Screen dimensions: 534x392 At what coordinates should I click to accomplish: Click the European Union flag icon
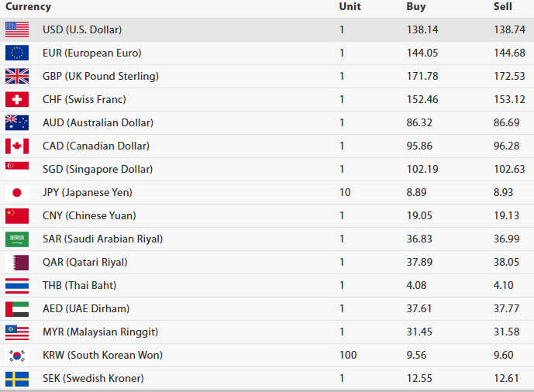click(x=17, y=53)
